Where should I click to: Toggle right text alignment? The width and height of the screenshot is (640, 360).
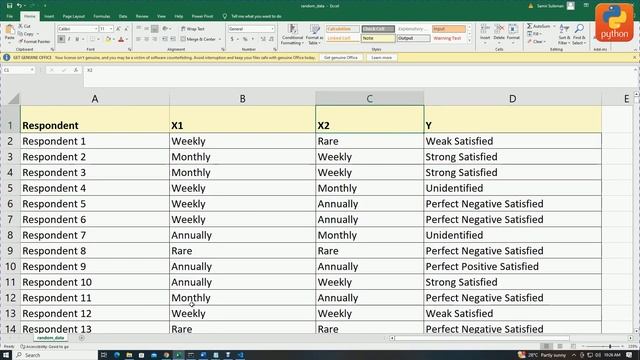[x=155, y=39]
